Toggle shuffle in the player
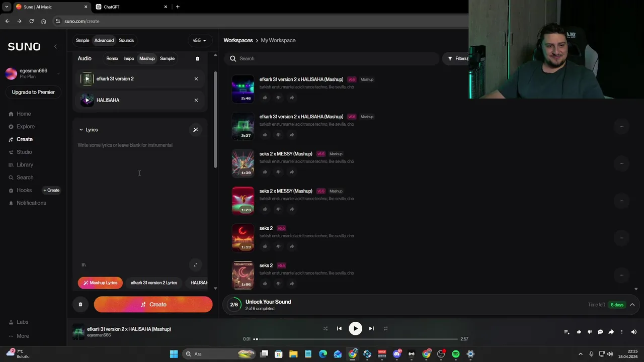The width and height of the screenshot is (644, 362). point(325,329)
